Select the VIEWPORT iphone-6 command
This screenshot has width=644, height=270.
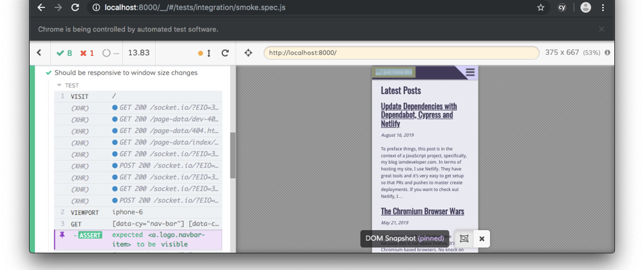point(138,212)
